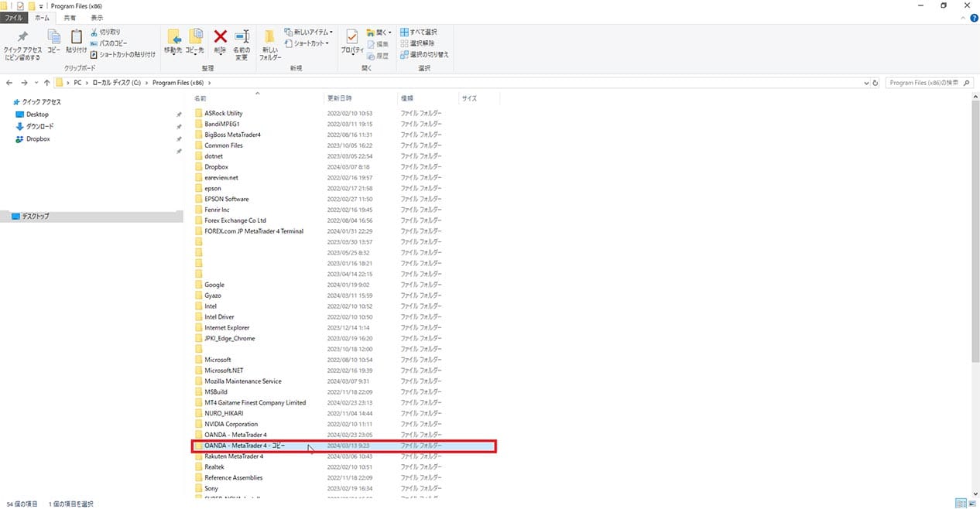Select Dropbox in navigation pane
Viewport: 980px width, 509px height.
38,139
